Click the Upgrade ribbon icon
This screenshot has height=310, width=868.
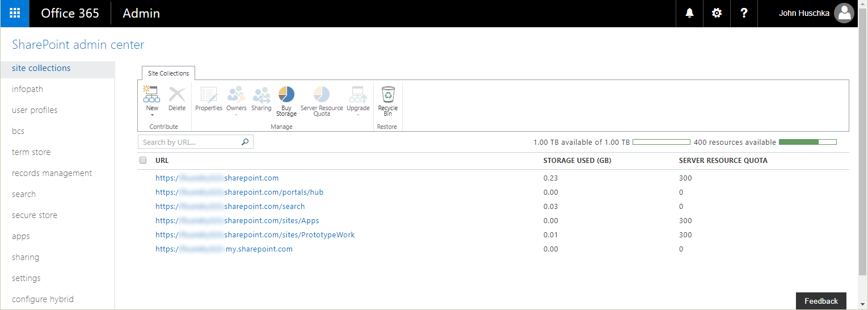point(358,94)
